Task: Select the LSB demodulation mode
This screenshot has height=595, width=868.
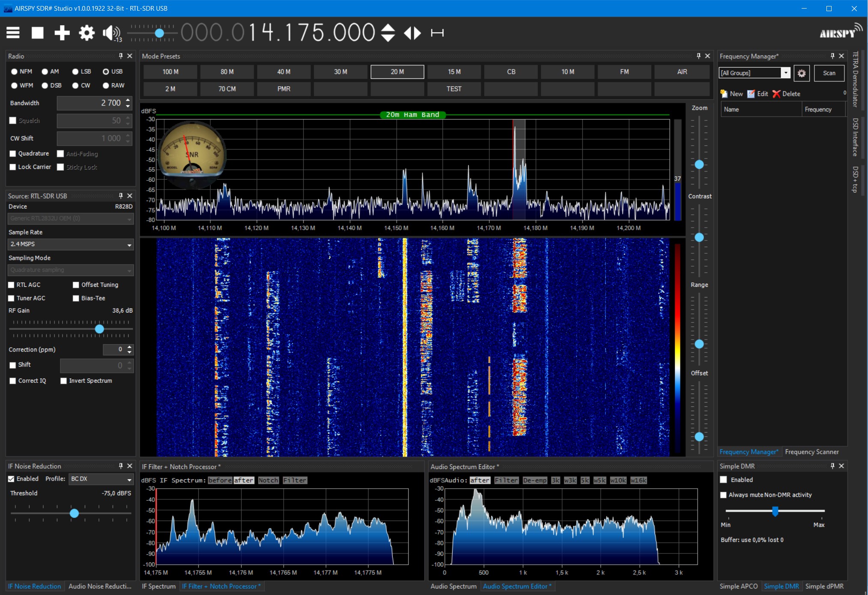Action: point(75,72)
